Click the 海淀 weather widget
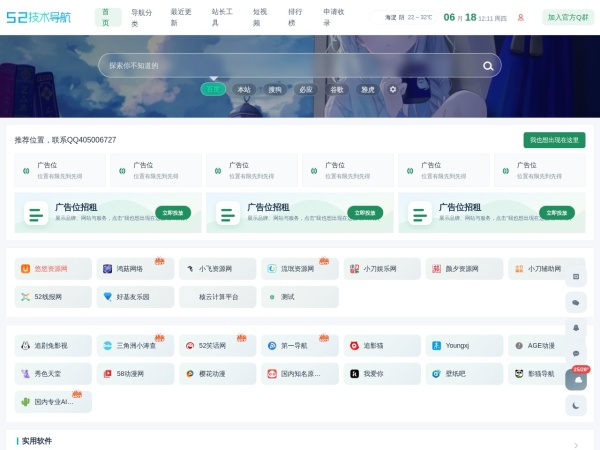Viewport: 600px width, 450px height. click(x=403, y=18)
